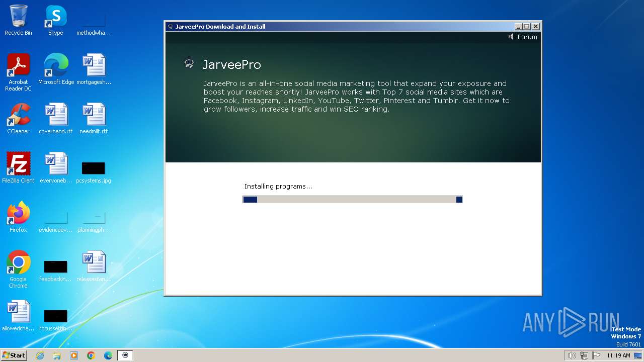
Task: Click the Show desktop button
Action: point(638,355)
